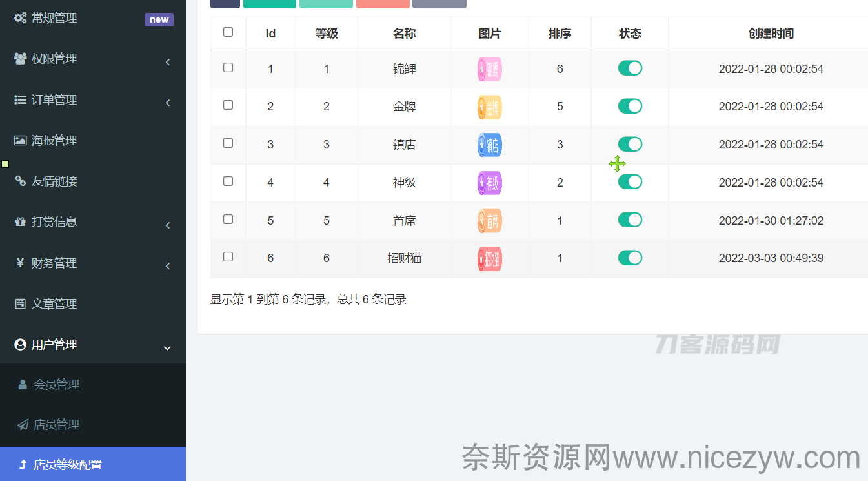Click the 用户管理 user circle icon
Viewport: 868px width, 481px height.
(21, 345)
